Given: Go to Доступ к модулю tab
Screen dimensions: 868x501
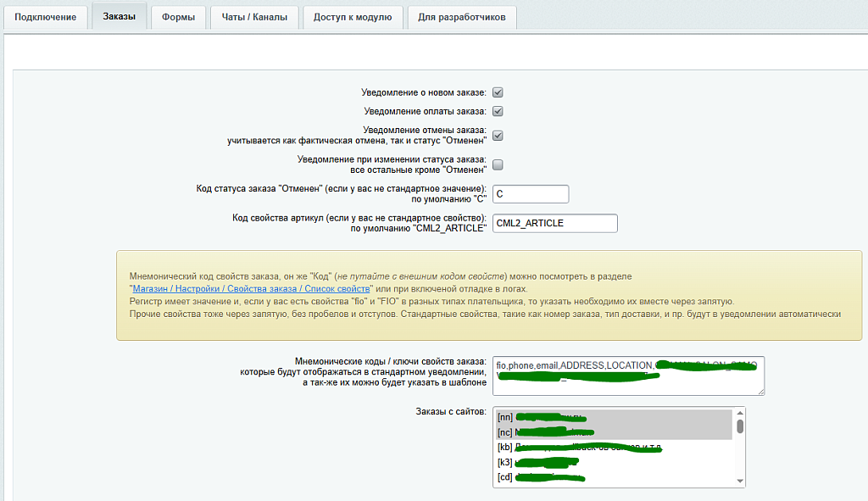Looking at the screenshot, I should tap(353, 17).
